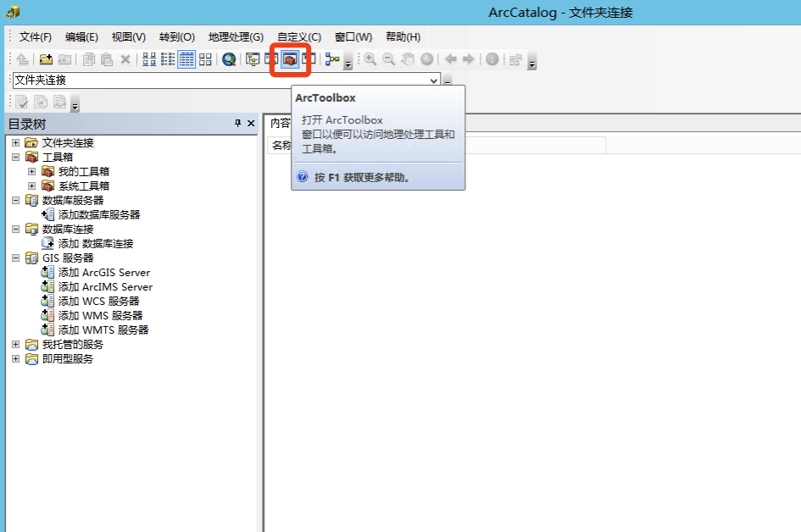This screenshot has width=801, height=532.
Task: Open the ArcToolbox window
Action: pos(290,60)
